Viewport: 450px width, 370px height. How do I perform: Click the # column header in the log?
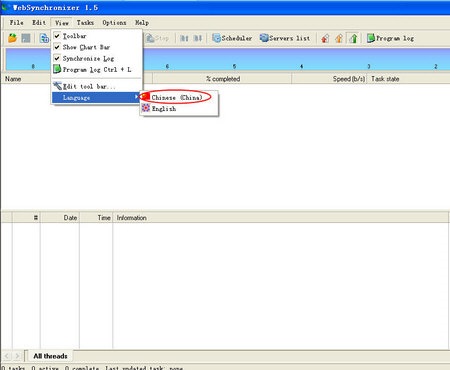(26, 218)
